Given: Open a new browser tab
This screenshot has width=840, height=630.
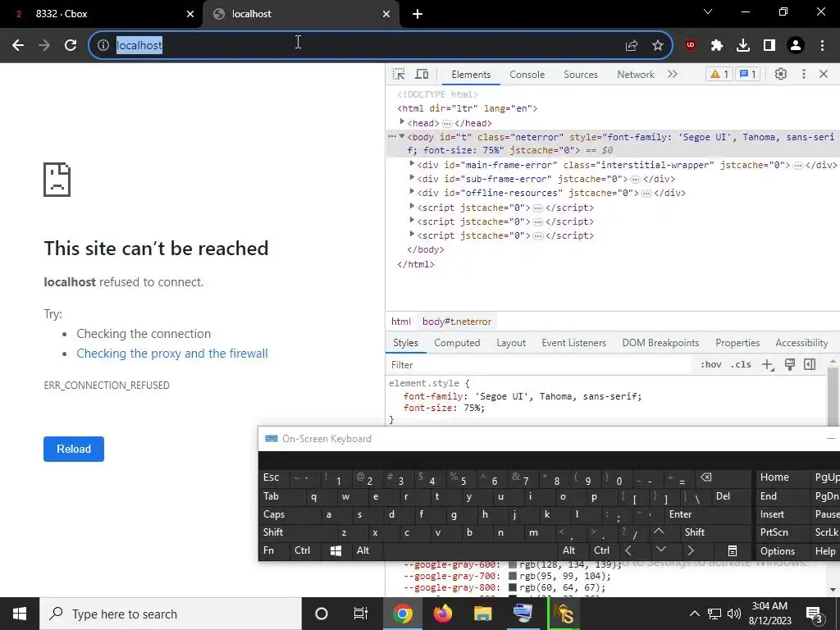Looking at the screenshot, I should pyautogui.click(x=418, y=14).
